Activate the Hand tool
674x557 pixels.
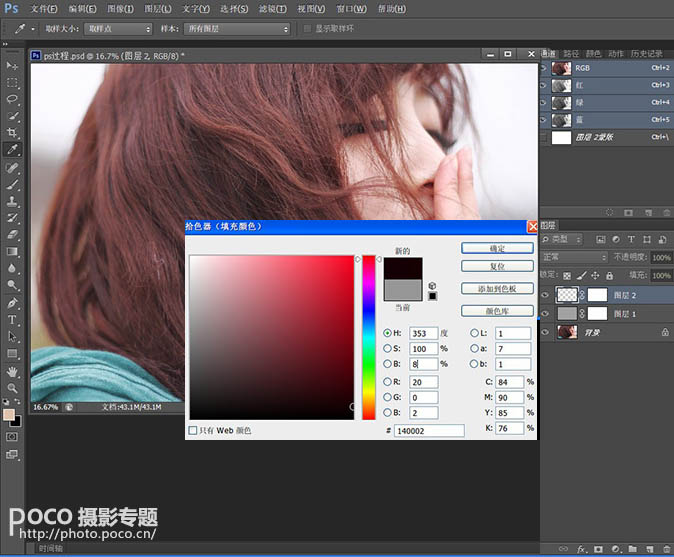(13, 371)
